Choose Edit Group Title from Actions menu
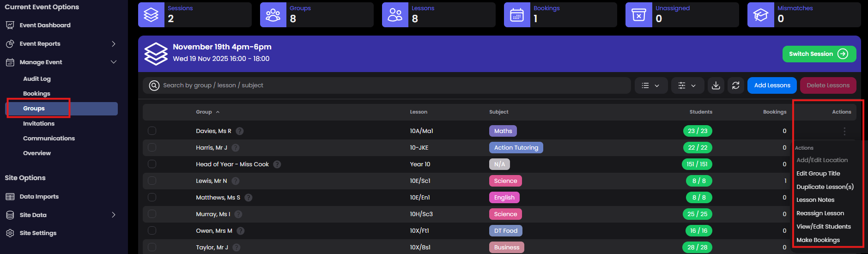 click(x=818, y=174)
